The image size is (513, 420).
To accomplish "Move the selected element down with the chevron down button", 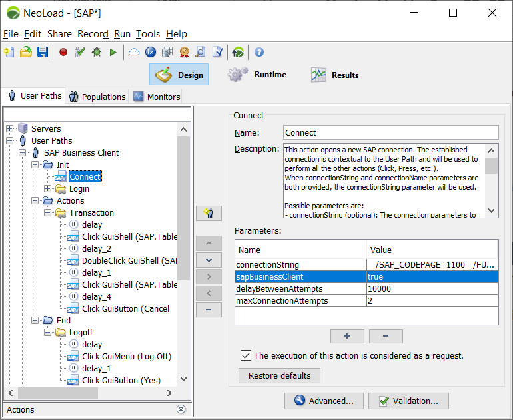I will pos(209,260).
